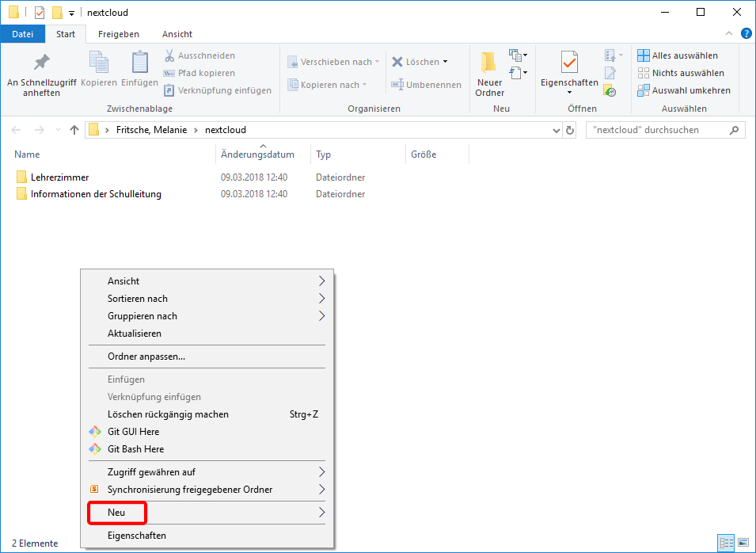
Task: Click ribbon Verknüpfung einfügen in Zwischenablage group
Action: pyautogui.click(x=218, y=90)
